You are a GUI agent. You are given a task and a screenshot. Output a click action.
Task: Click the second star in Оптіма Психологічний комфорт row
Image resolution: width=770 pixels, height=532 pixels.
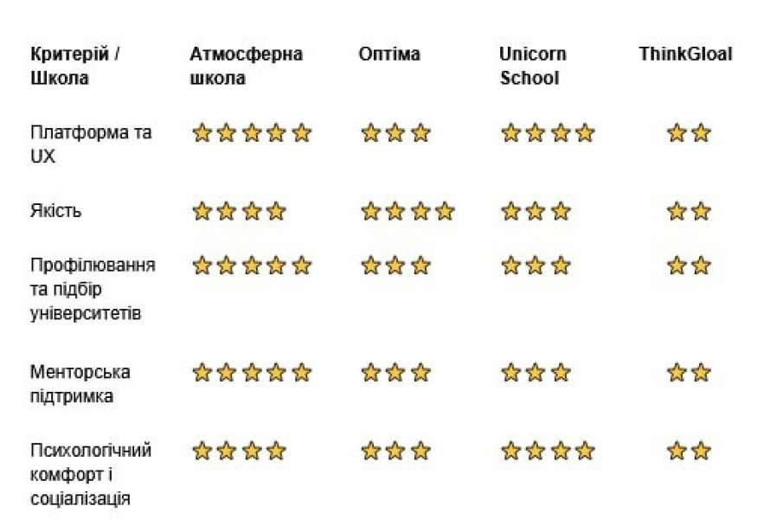[395, 451]
